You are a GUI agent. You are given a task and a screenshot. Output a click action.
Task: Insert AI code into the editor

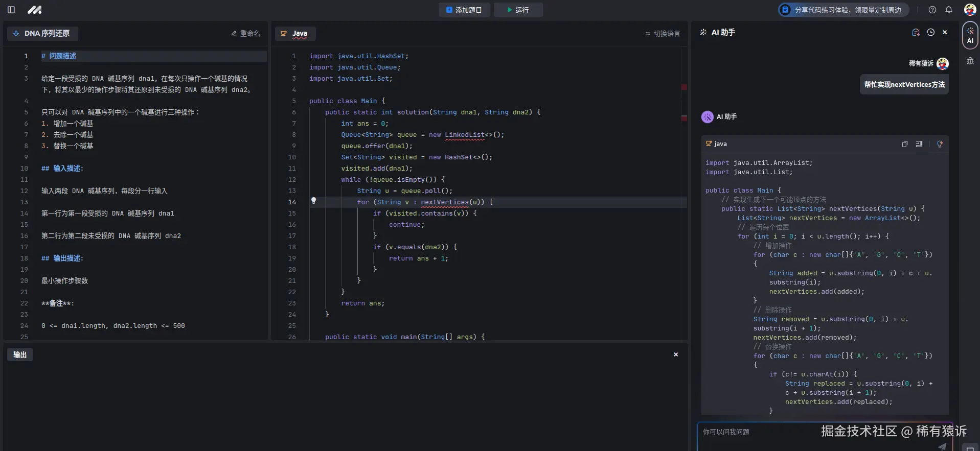coord(919,144)
